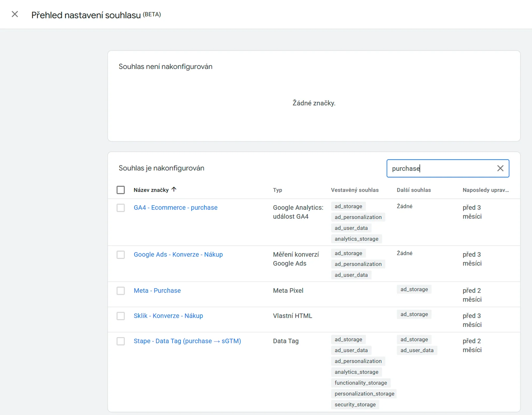Click ad_storage chip in Sklik row
Viewport: 532px width, 415px height.
click(414, 314)
